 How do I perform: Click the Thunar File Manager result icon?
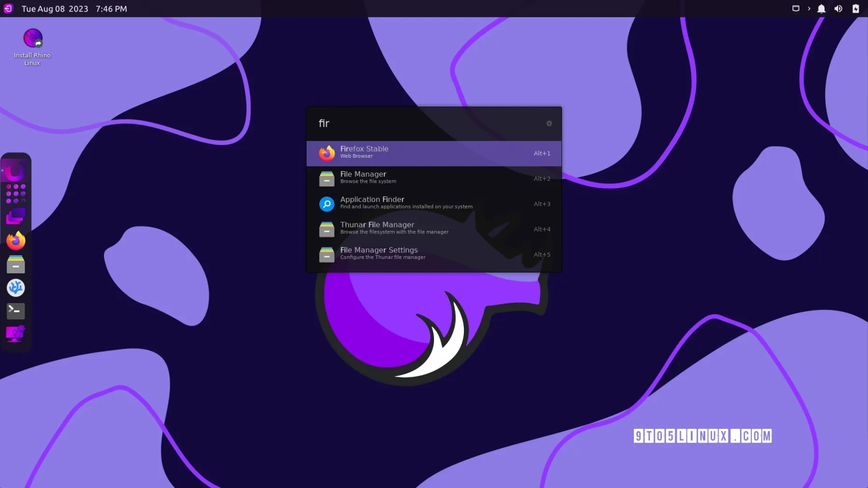[x=327, y=229]
